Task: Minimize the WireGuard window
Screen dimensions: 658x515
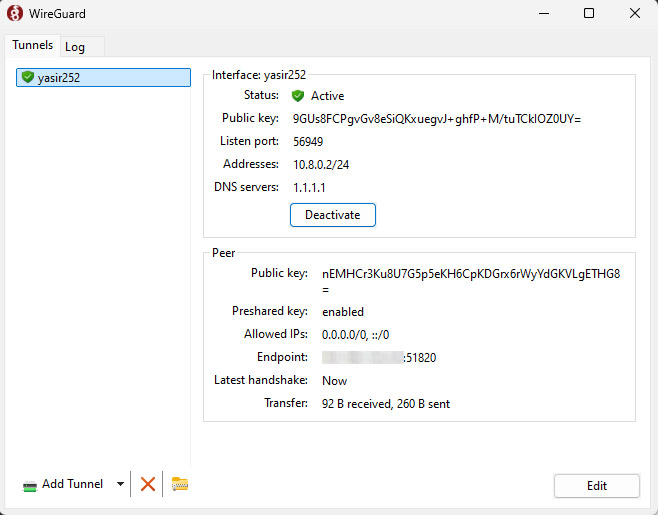Action: click(544, 13)
